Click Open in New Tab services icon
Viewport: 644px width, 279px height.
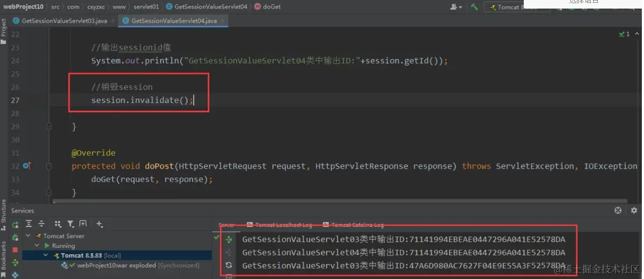point(83,224)
